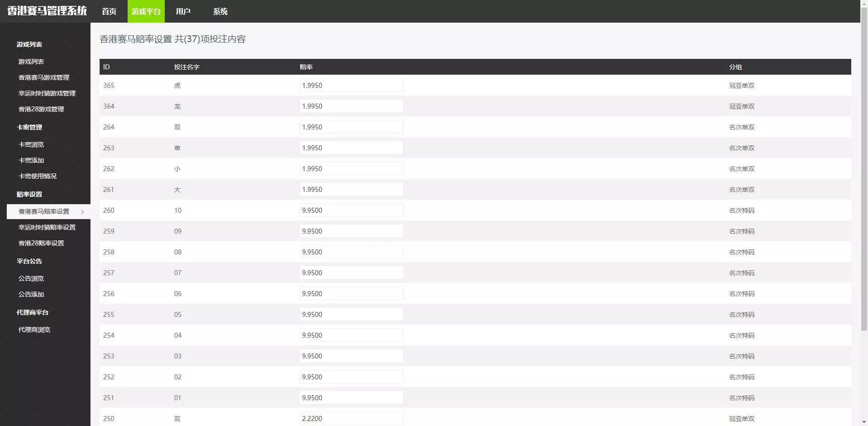Image resolution: width=868 pixels, height=426 pixels.
Task: Open 香港28游戏管理 sidebar link
Action: 41,109
